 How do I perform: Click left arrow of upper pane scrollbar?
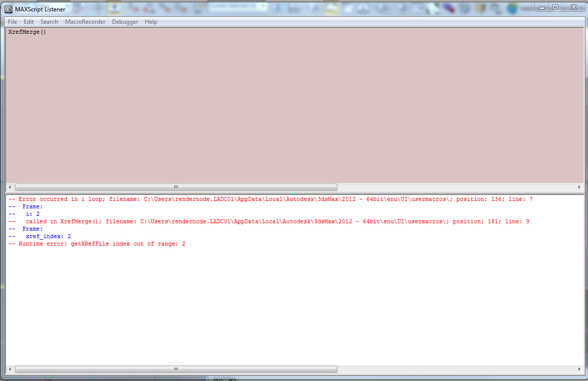click(x=10, y=187)
